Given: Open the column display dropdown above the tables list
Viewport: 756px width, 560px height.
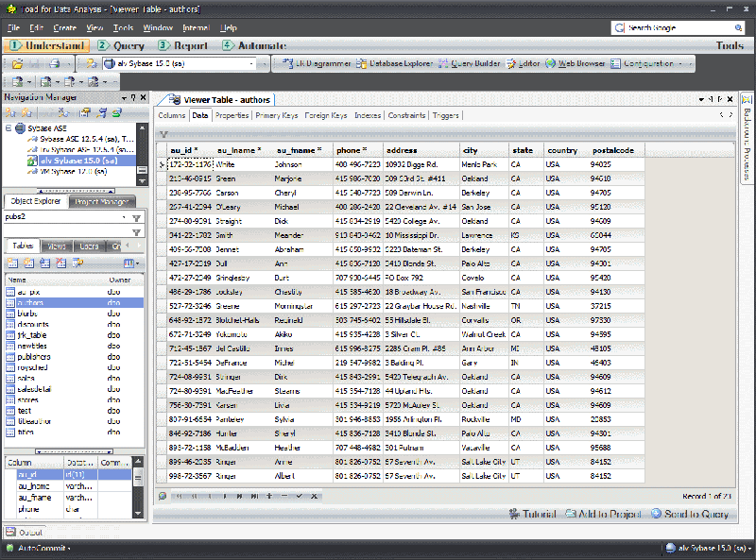Looking at the screenshot, I should (133, 262).
